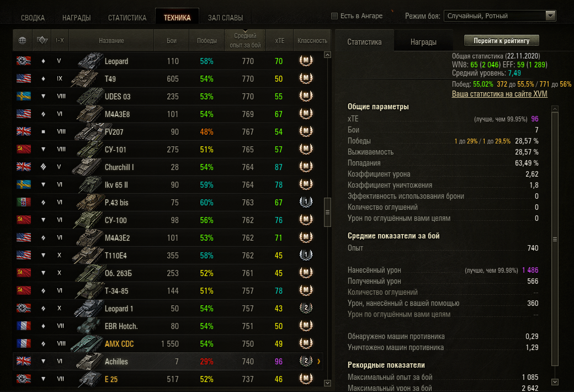This screenshot has width=574, height=392.
Task: Click the 'Перейти к рейтингу' button
Action: point(502,41)
